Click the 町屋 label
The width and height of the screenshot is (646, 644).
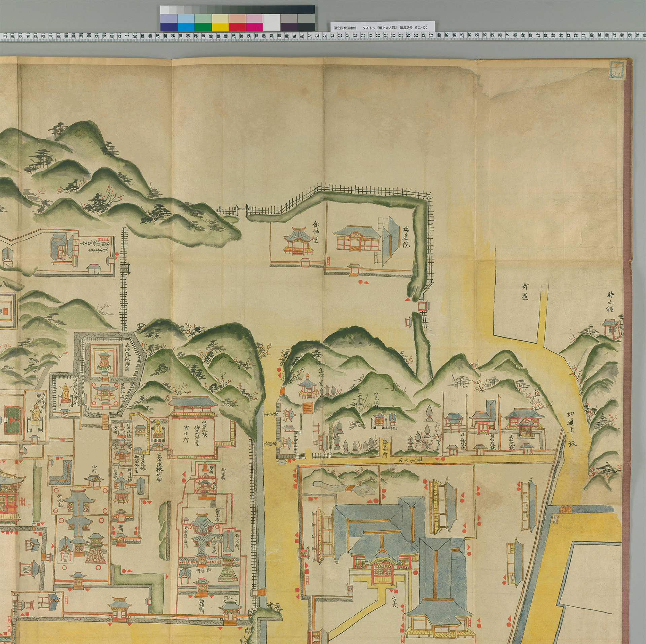click(525, 291)
